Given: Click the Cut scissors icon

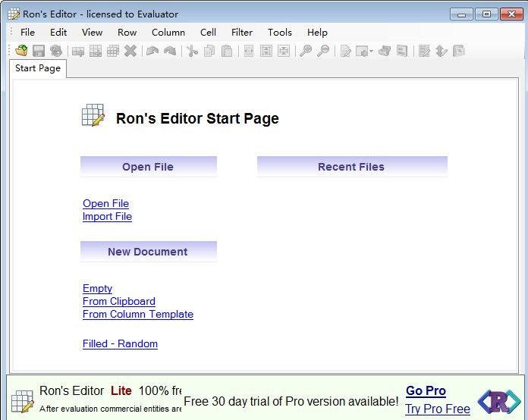Looking at the screenshot, I should coord(192,51).
